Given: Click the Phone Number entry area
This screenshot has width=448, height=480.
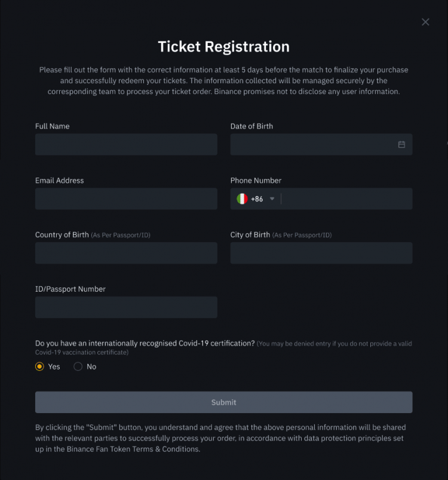Looking at the screenshot, I should click(347, 199).
